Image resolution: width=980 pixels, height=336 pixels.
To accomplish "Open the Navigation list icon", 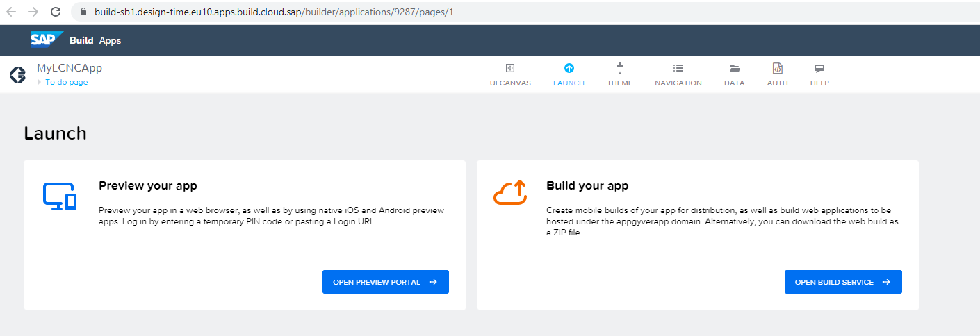I will 678,68.
